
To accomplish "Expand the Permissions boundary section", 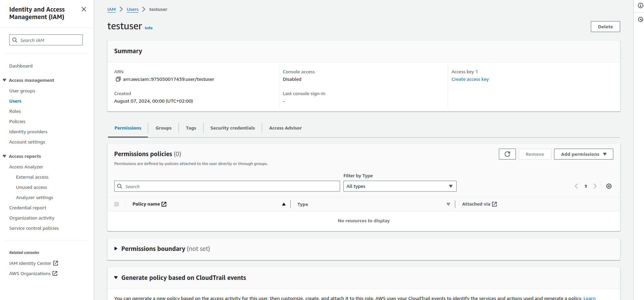I will pos(116,249).
